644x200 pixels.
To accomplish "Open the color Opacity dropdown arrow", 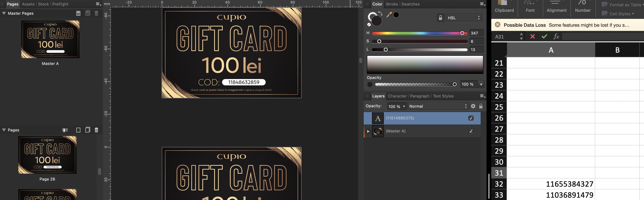I will 481,84.
